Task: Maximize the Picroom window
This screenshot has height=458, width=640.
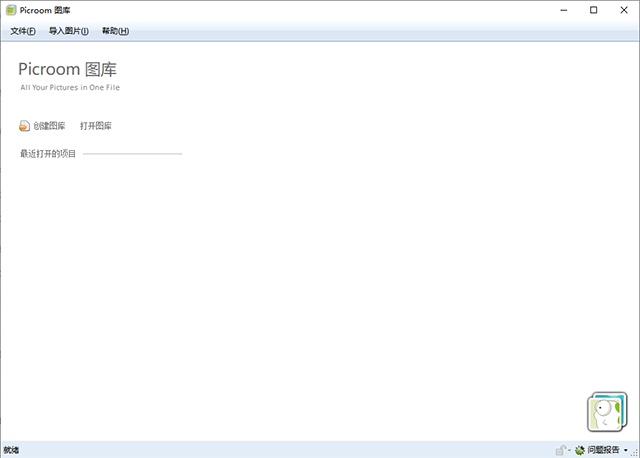Action: point(593,10)
